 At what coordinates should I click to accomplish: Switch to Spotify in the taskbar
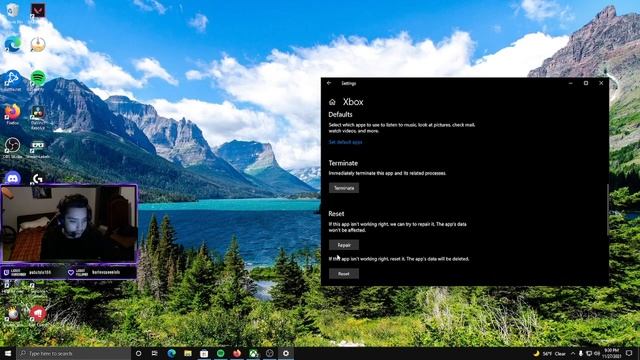tap(220, 353)
